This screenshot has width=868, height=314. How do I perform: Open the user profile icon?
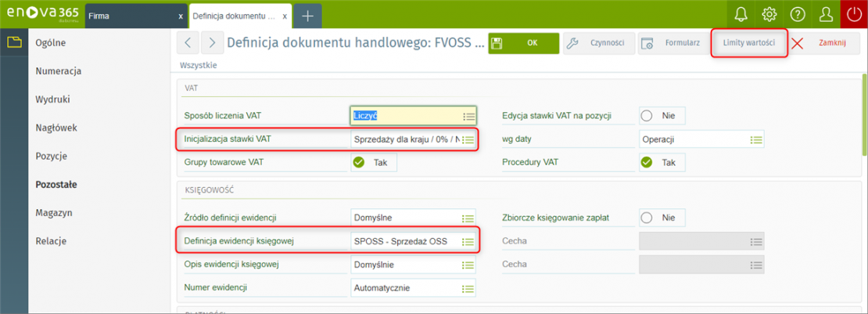[x=826, y=15]
